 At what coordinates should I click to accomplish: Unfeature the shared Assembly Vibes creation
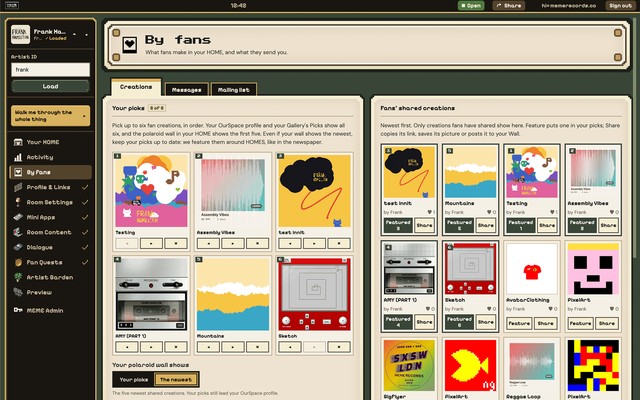click(x=582, y=225)
